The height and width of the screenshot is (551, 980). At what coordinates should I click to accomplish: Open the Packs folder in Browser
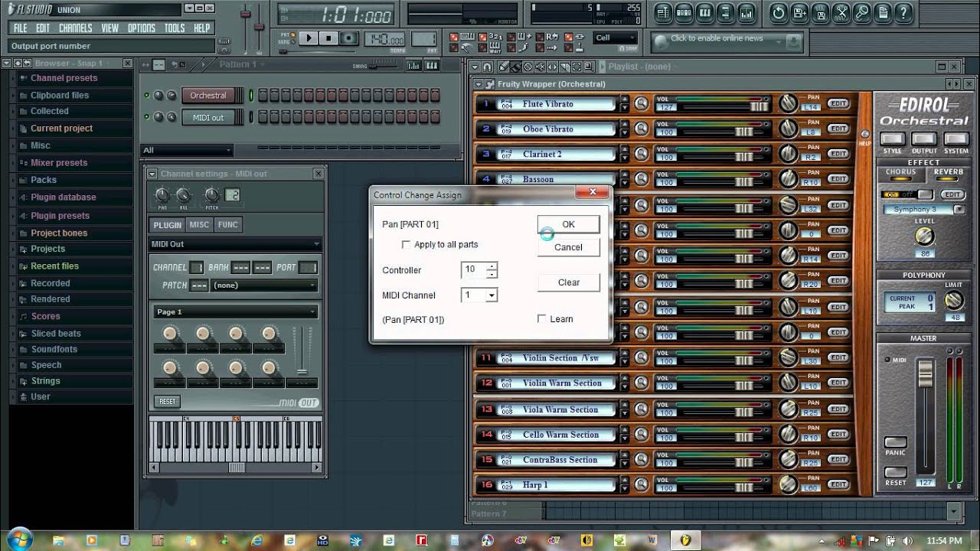43,180
